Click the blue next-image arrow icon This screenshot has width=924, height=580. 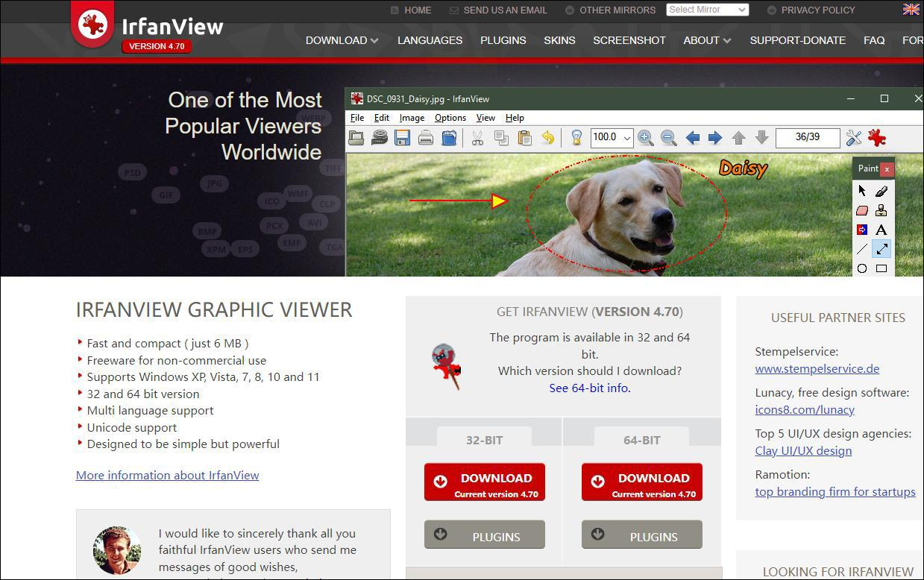pos(715,137)
